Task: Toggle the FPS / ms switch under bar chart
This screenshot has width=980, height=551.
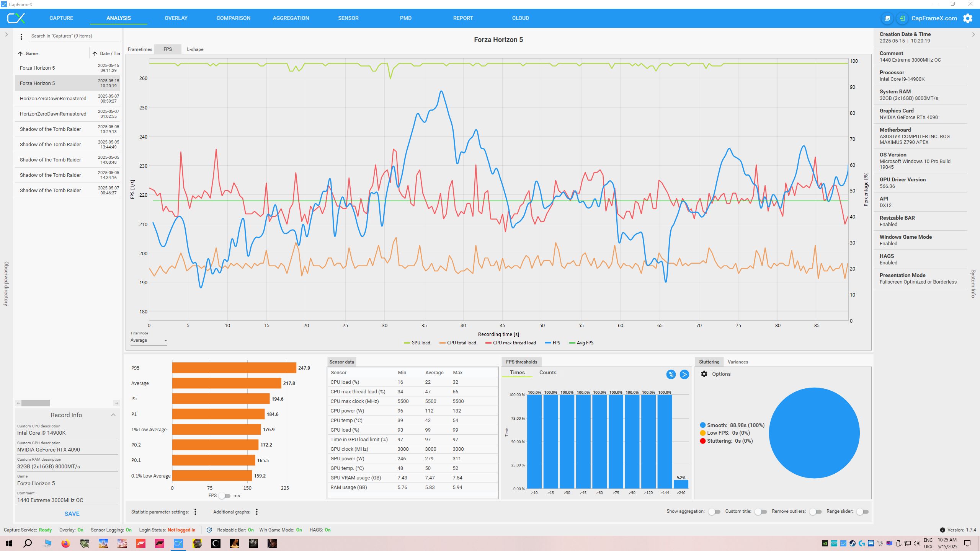Action: [x=225, y=496]
